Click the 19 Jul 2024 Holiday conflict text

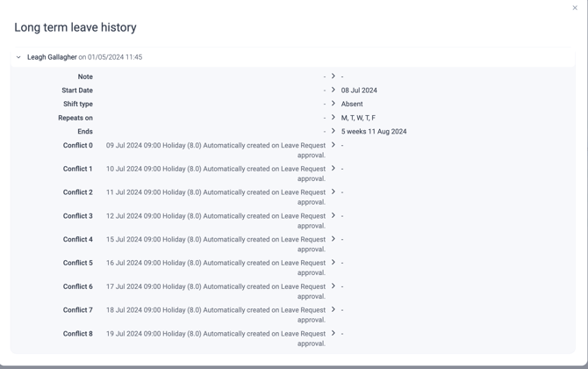(216, 338)
